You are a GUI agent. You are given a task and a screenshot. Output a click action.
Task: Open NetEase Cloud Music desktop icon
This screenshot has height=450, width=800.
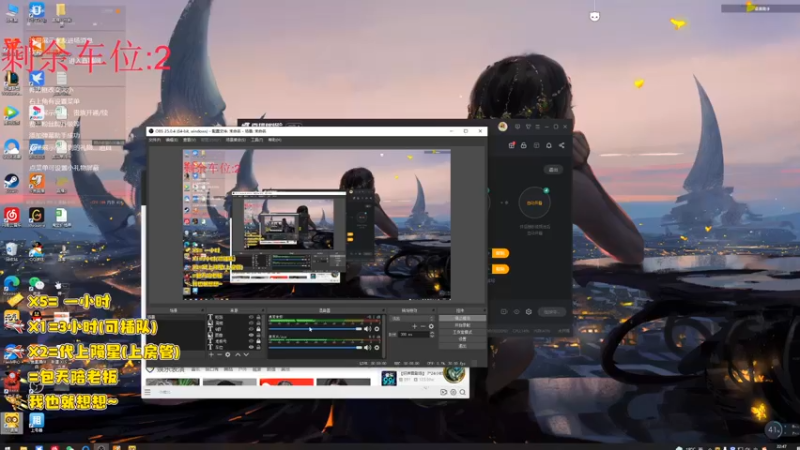click(x=11, y=217)
